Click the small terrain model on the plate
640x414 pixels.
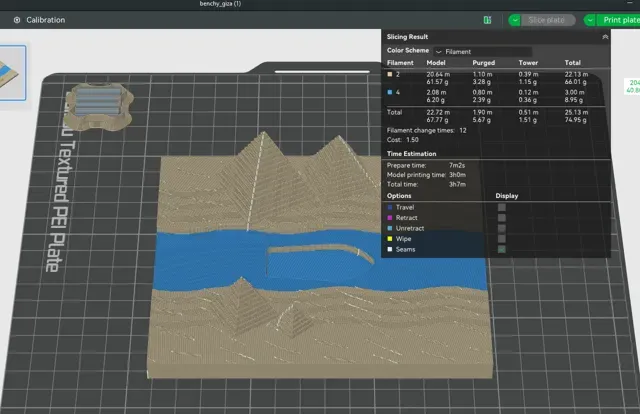[x=98, y=106]
